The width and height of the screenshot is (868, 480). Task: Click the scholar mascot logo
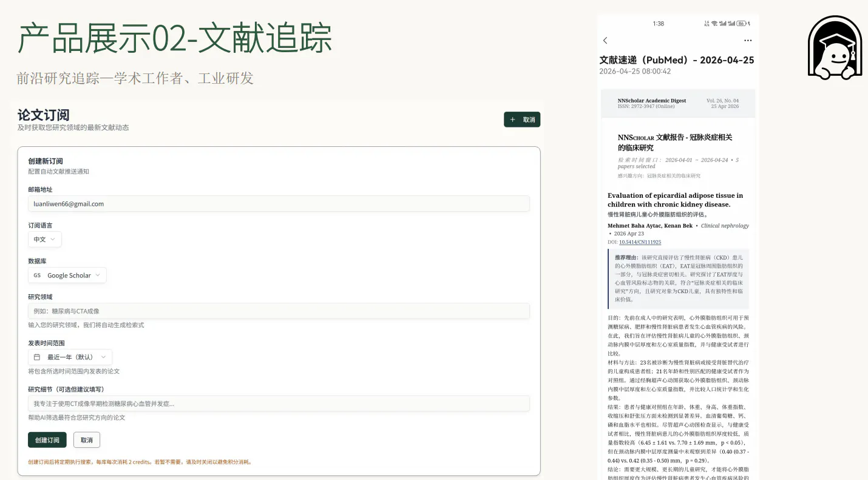pyautogui.click(x=835, y=48)
